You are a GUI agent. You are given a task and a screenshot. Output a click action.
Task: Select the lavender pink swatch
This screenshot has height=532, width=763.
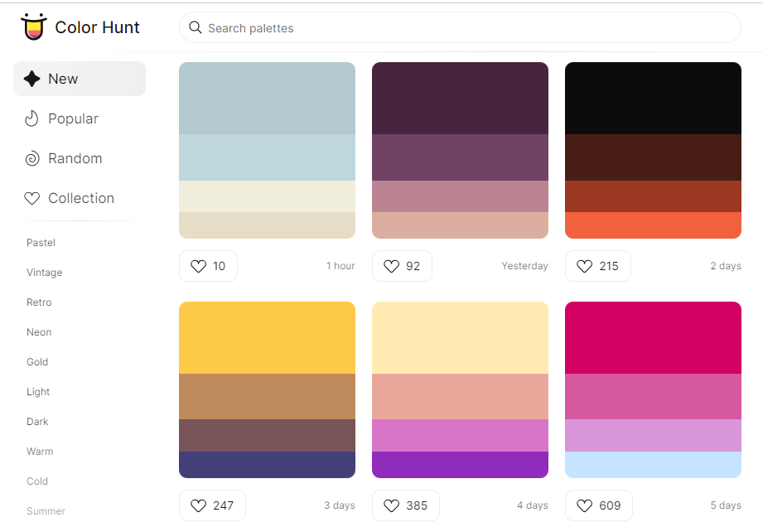coord(653,436)
